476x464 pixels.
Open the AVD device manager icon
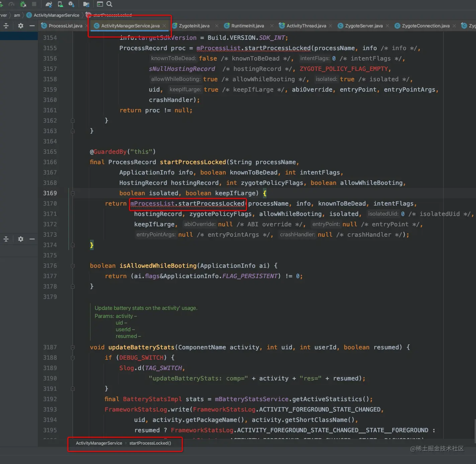click(x=60, y=4)
